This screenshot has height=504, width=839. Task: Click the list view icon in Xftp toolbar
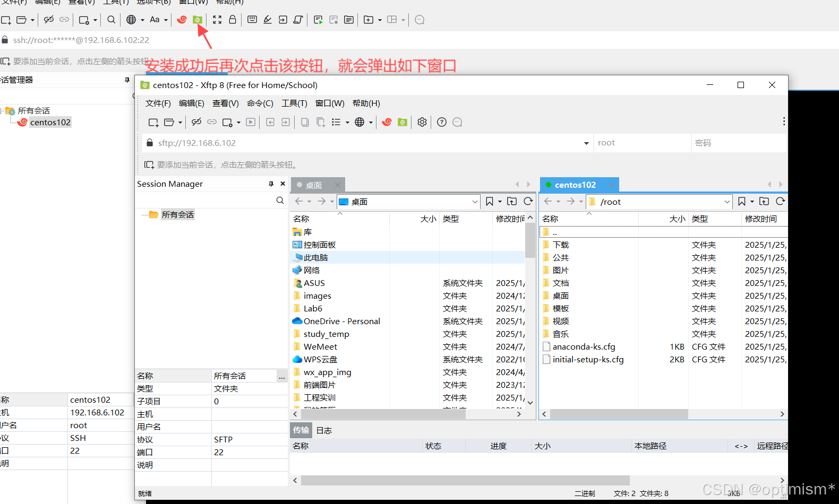(336, 122)
